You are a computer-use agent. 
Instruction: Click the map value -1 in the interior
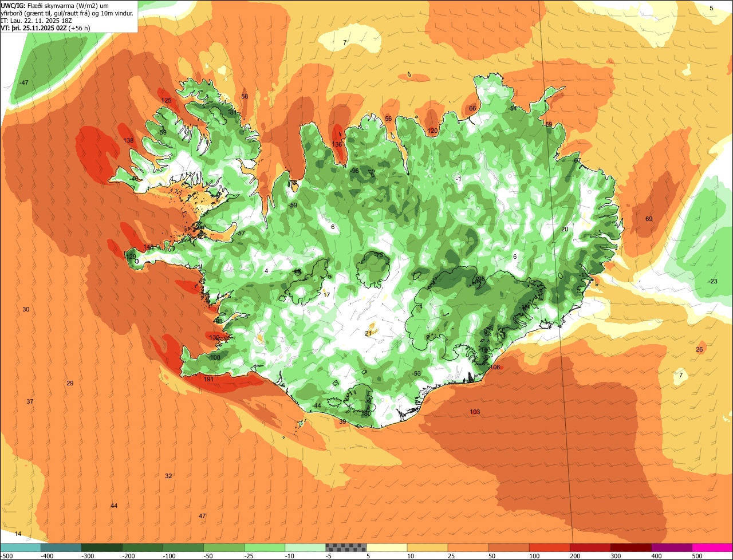click(458, 180)
